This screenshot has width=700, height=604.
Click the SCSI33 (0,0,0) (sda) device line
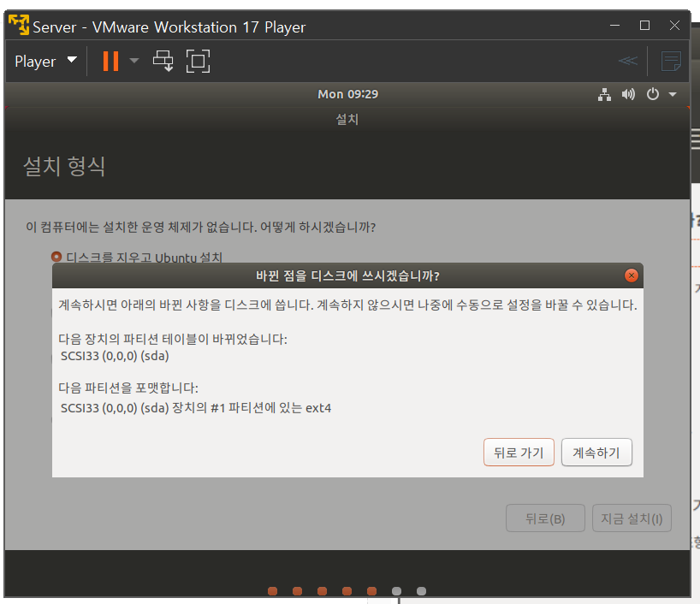115,356
